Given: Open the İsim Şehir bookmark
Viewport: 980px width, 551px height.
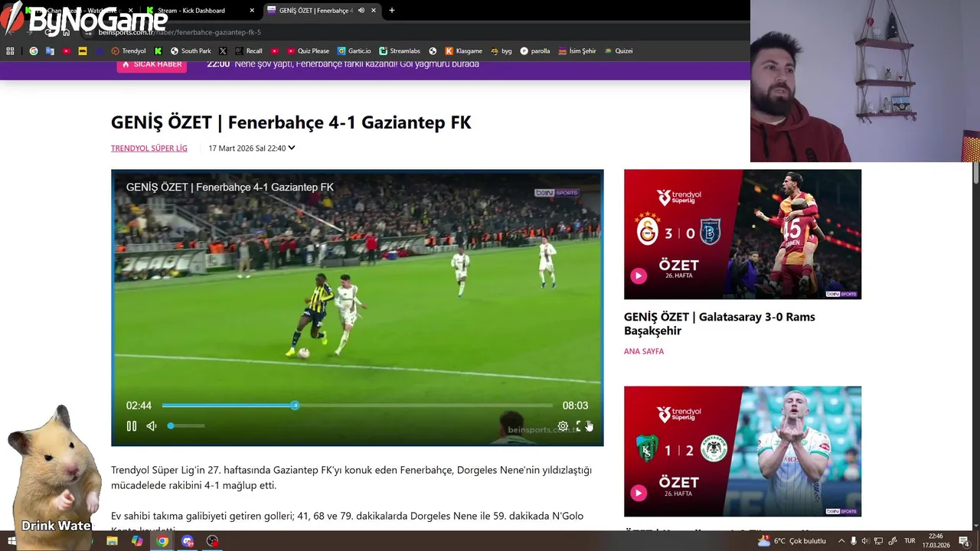Looking at the screenshot, I should pos(577,51).
